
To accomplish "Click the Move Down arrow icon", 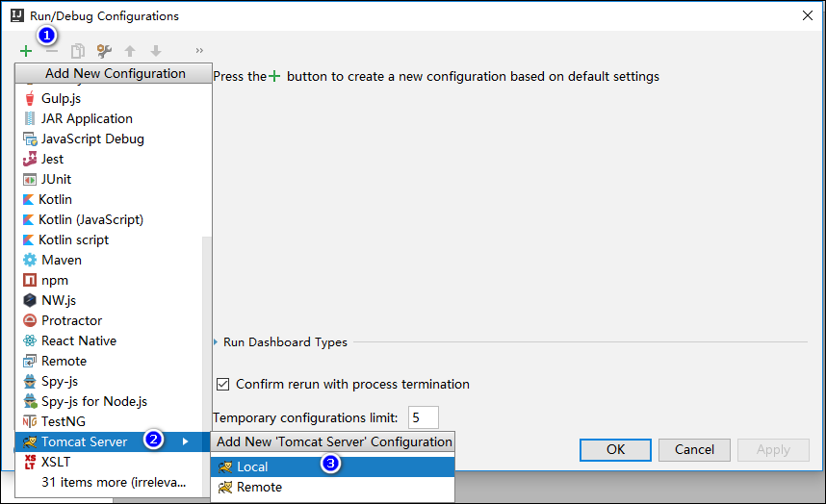I will (x=156, y=51).
